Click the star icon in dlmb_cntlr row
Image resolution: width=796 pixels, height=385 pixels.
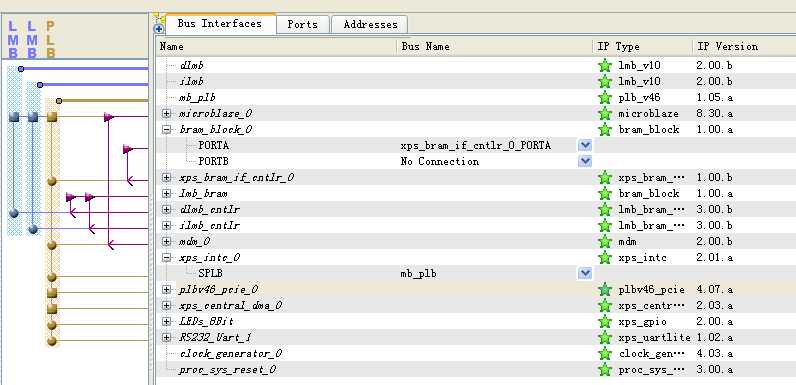(605, 210)
